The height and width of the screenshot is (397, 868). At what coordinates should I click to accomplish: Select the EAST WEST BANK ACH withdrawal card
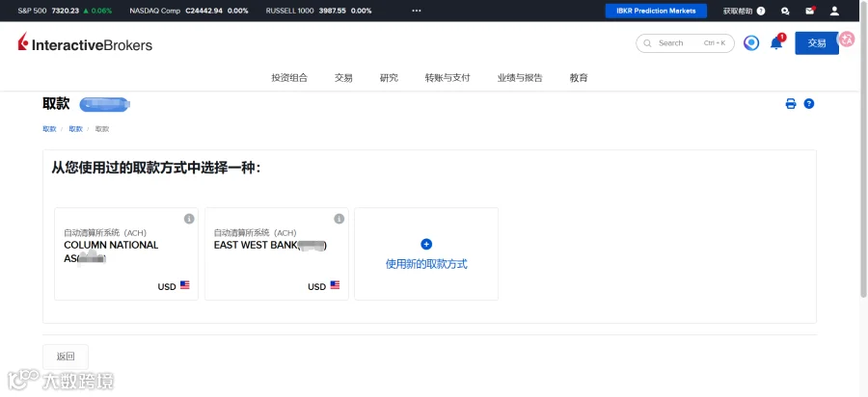click(x=276, y=253)
